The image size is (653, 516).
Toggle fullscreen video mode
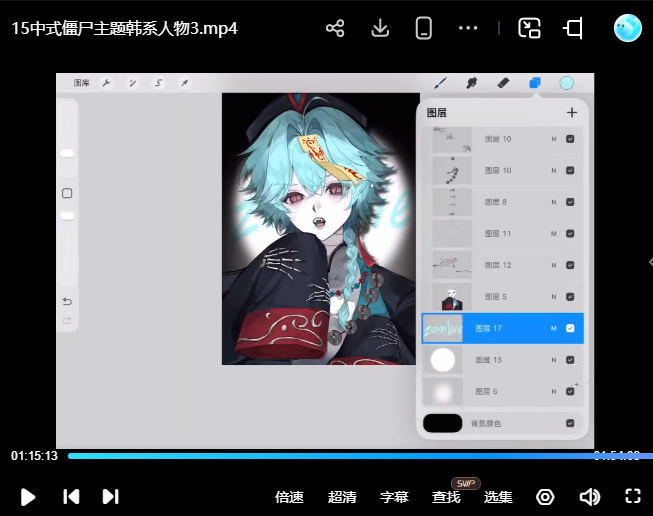click(632, 496)
